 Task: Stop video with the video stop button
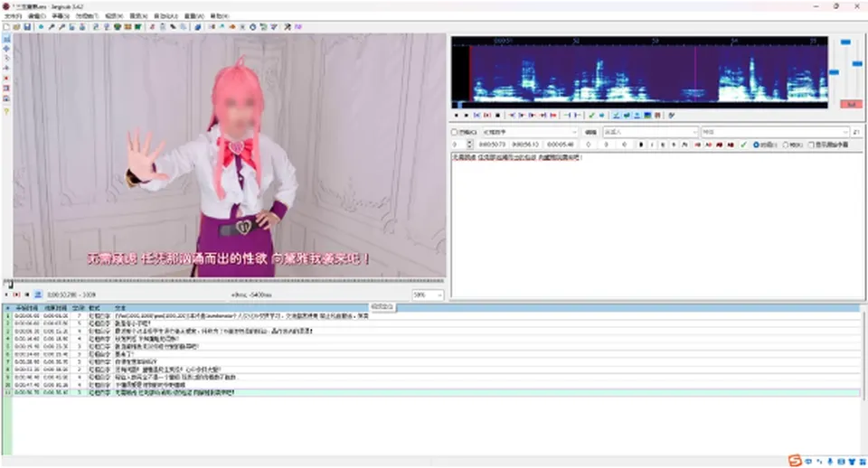pyautogui.click(x=26, y=295)
